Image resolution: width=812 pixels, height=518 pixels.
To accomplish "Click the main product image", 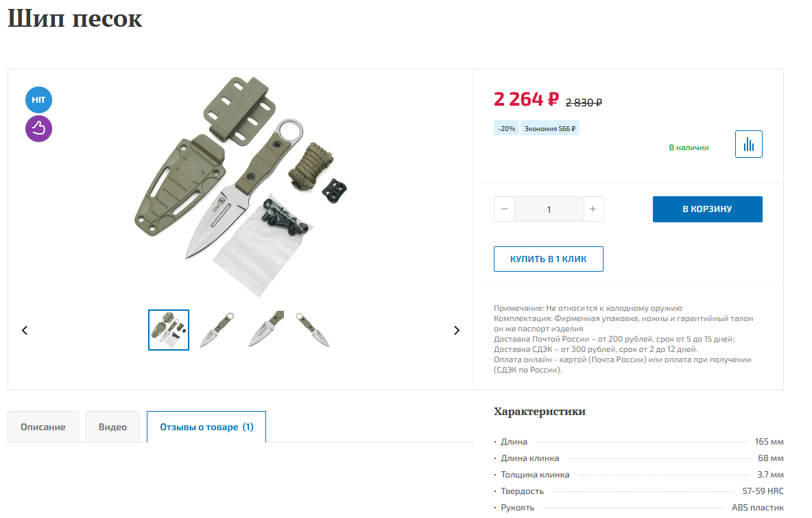I will pos(240,187).
